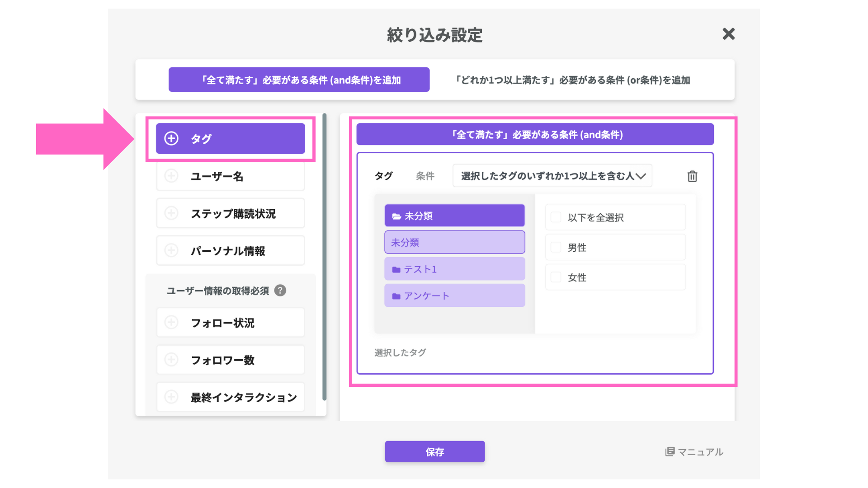Open help tooltip for ユーザー情報の取得必須

point(280,291)
